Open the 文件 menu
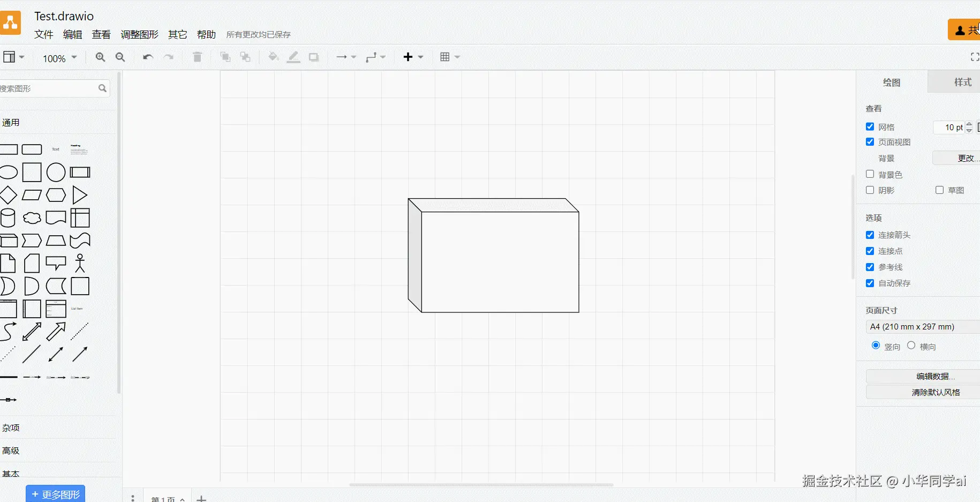The width and height of the screenshot is (980, 502). pyautogui.click(x=44, y=34)
